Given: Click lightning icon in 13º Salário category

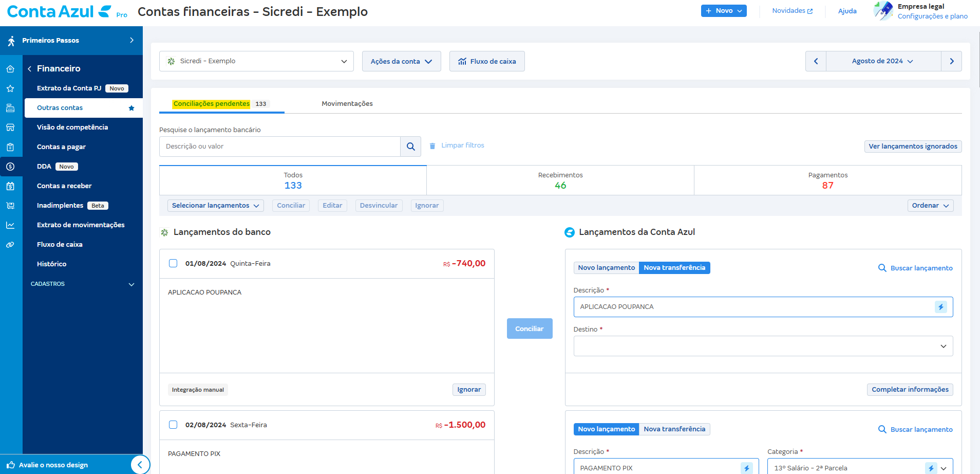Looking at the screenshot, I should pyautogui.click(x=931, y=468).
